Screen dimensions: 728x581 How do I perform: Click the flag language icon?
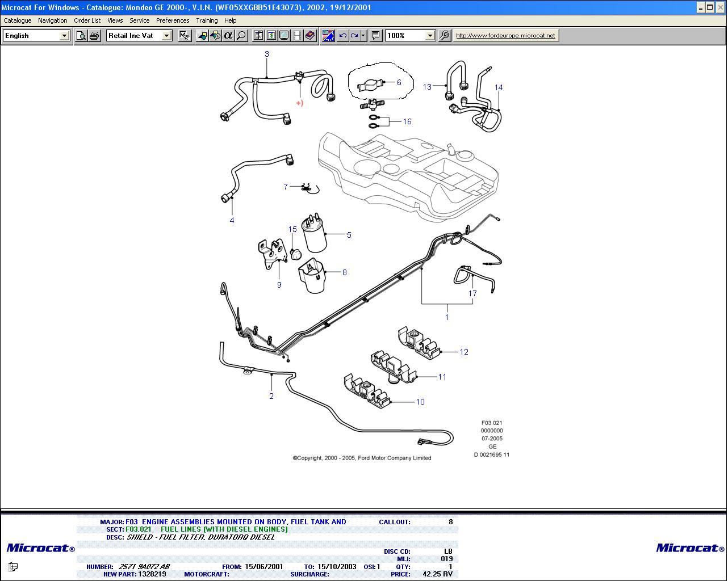tap(328, 36)
